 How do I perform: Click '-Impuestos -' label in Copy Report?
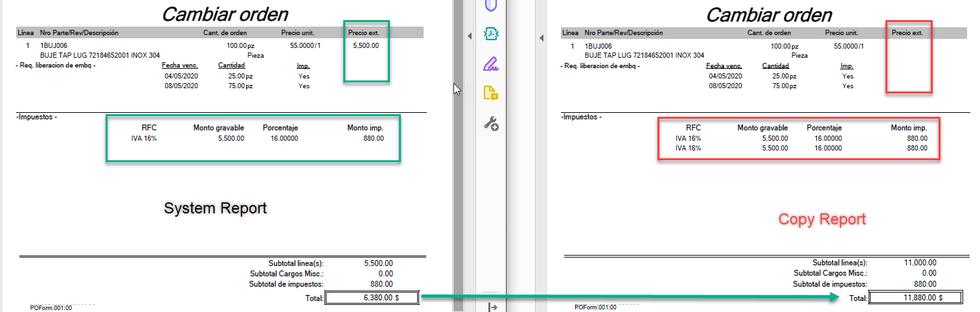coord(581,117)
